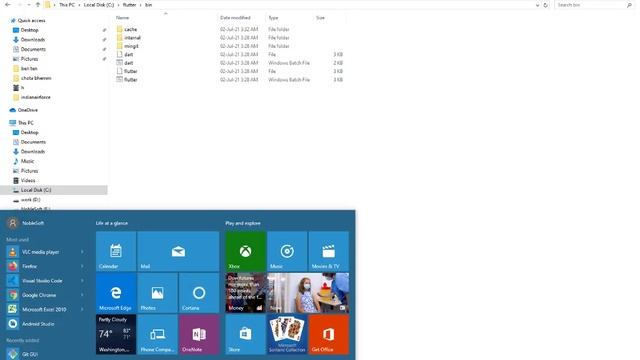
Task: Select the internal folder
Action: pos(132,38)
